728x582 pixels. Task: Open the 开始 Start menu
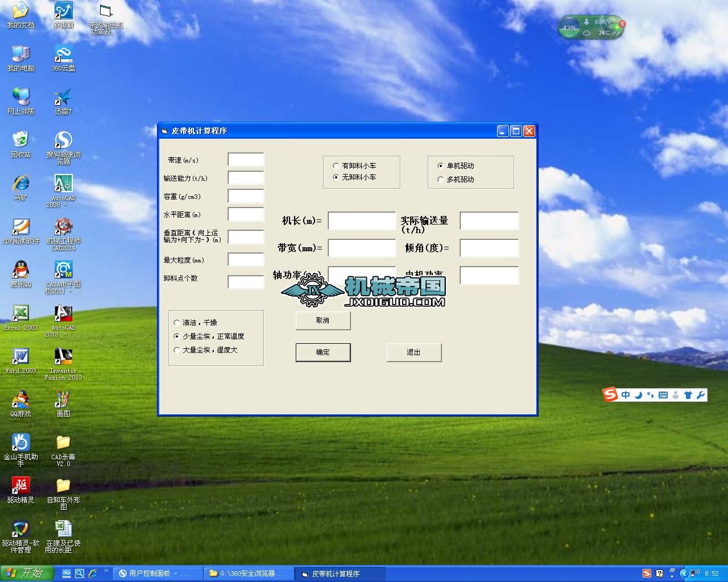click(x=26, y=573)
